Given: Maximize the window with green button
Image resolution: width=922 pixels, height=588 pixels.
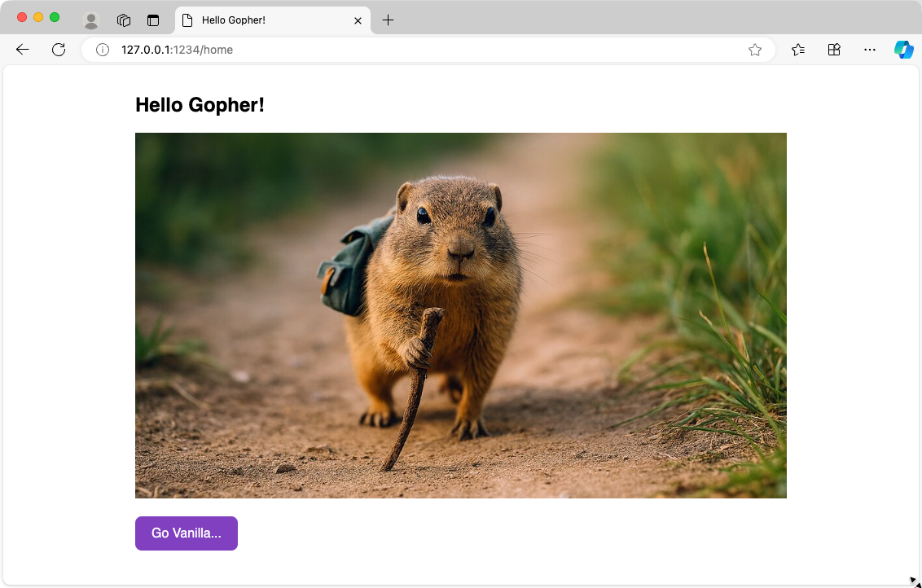Looking at the screenshot, I should pyautogui.click(x=55, y=17).
